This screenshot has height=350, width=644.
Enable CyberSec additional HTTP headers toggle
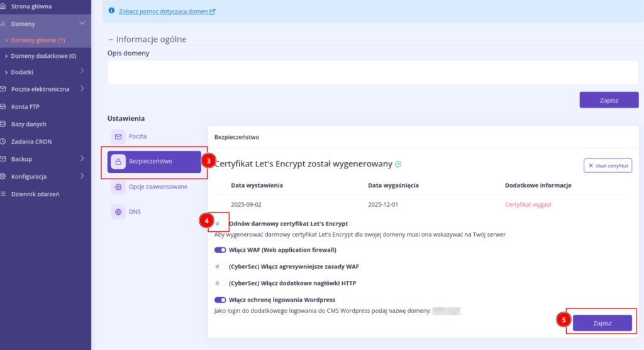click(220, 283)
